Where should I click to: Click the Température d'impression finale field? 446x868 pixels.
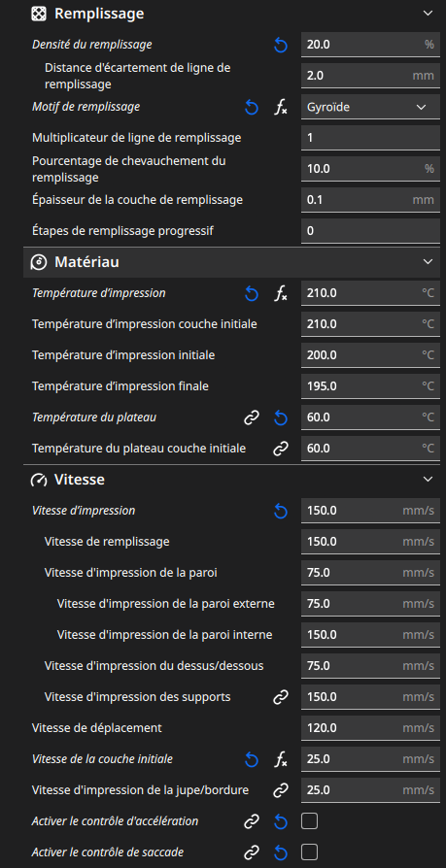tap(370, 386)
